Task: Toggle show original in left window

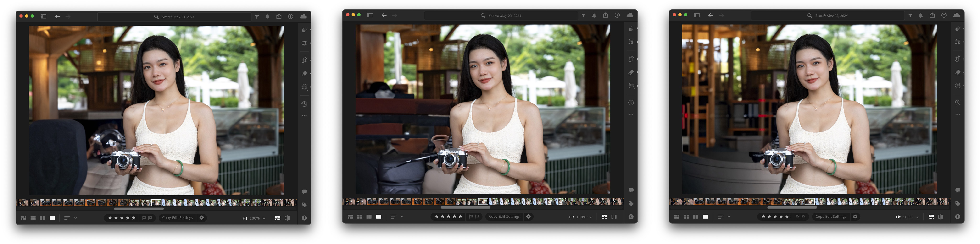Action: point(287,218)
